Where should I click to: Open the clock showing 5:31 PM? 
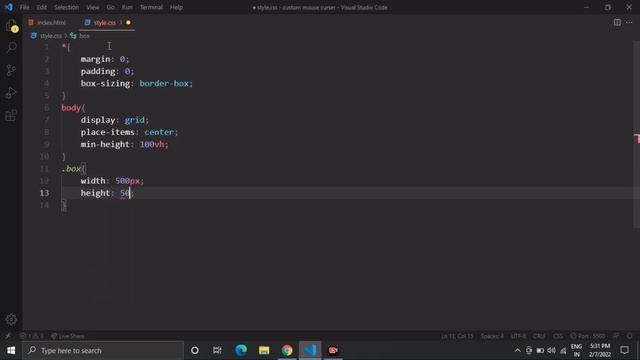[600, 350]
